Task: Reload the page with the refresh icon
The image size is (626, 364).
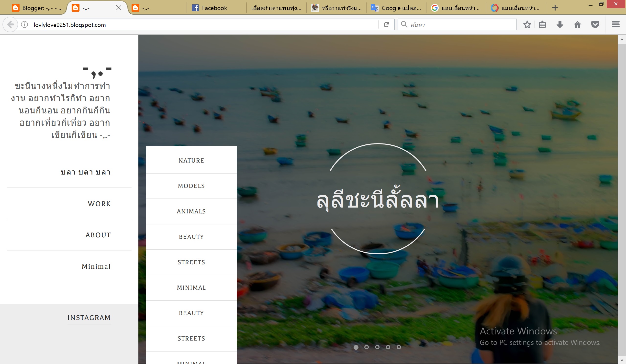Action: pyautogui.click(x=386, y=25)
